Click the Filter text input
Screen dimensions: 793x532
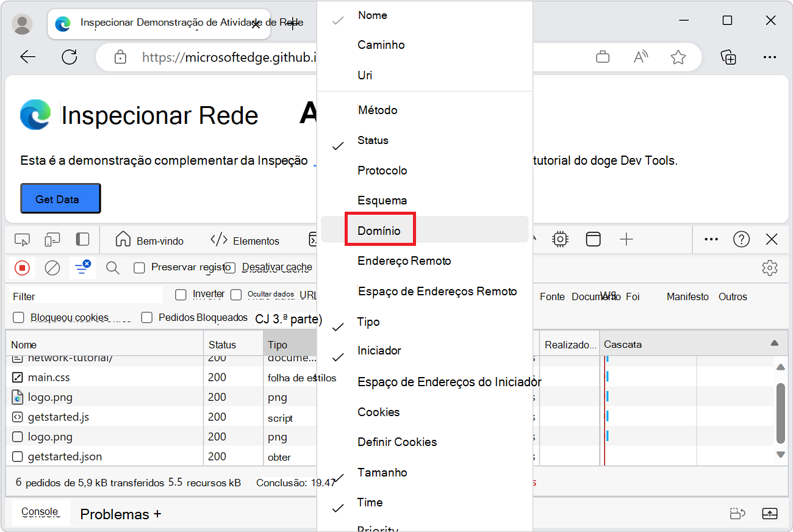point(86,296)
